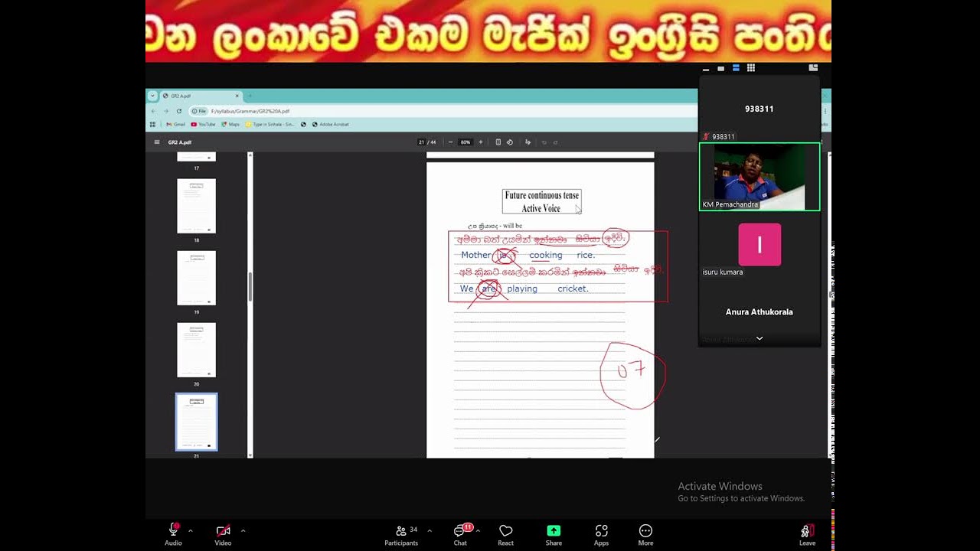The height and width of the screenshot is (551, 980).
Task: Click the green Share screen button
Action: (x=554, y=534)
